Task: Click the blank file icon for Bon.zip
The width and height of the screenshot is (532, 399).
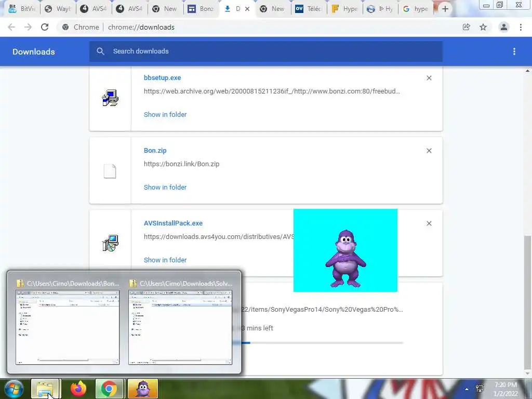Action: click(110, 171)
